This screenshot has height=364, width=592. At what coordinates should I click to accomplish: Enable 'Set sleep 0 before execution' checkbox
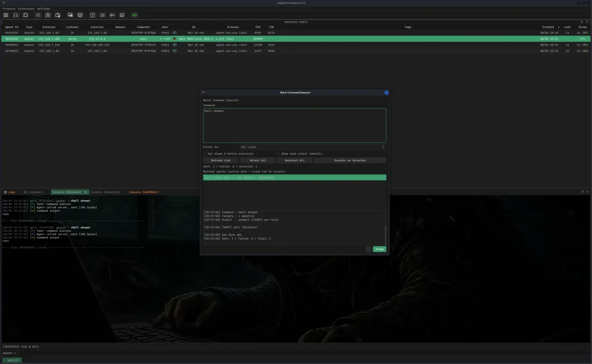[x=205, y=153]
